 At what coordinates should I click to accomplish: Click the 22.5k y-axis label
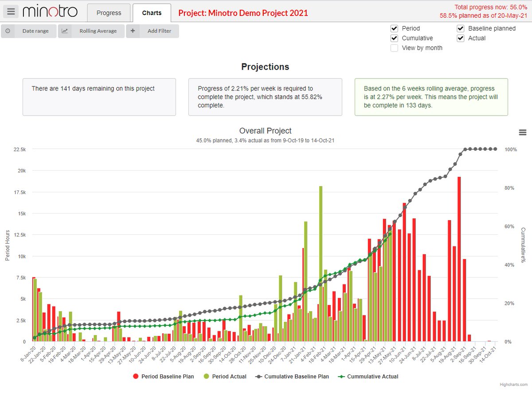click(x=20, y=149)
